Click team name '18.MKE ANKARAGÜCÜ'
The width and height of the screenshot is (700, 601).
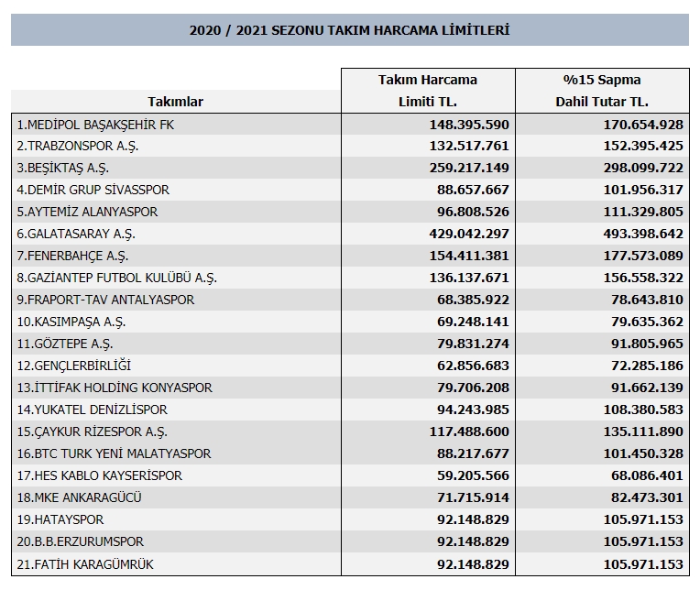[x=79, y=497]
